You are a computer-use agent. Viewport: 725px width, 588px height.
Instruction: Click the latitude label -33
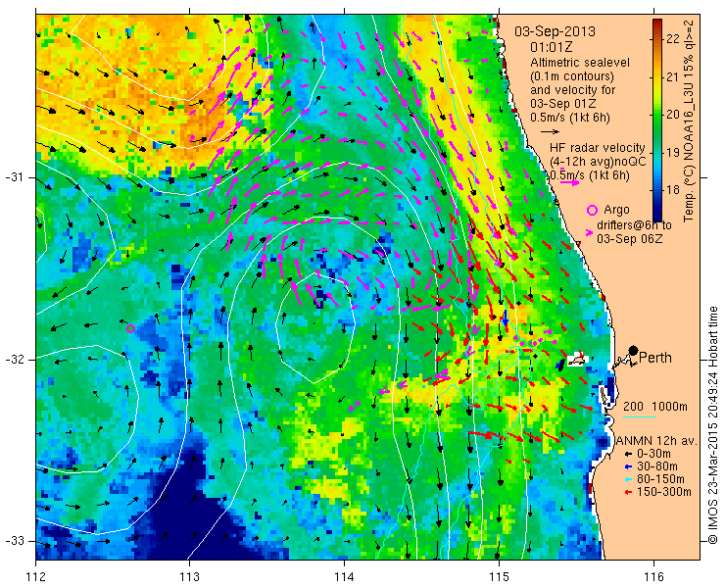click(x=14, y=541)
